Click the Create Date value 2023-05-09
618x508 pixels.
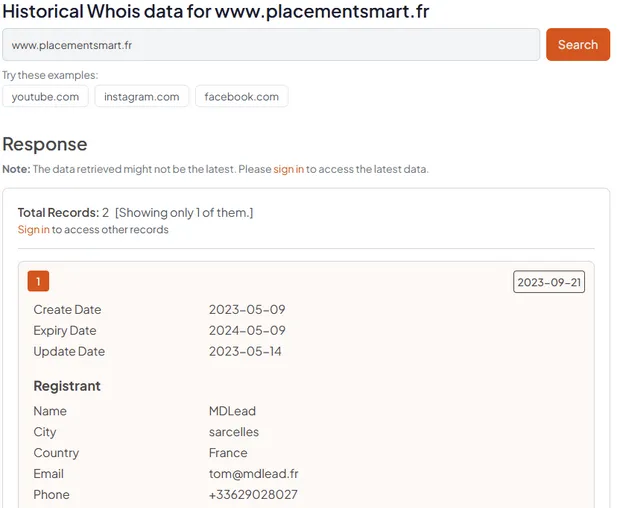click(x=247, y=310)
